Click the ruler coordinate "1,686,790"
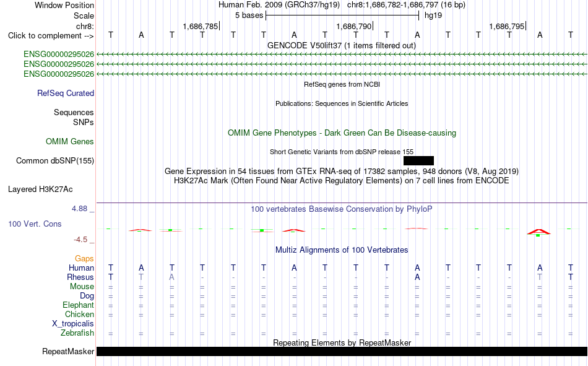The width and height of the screenshot is (588, 366). coord(353,26)
